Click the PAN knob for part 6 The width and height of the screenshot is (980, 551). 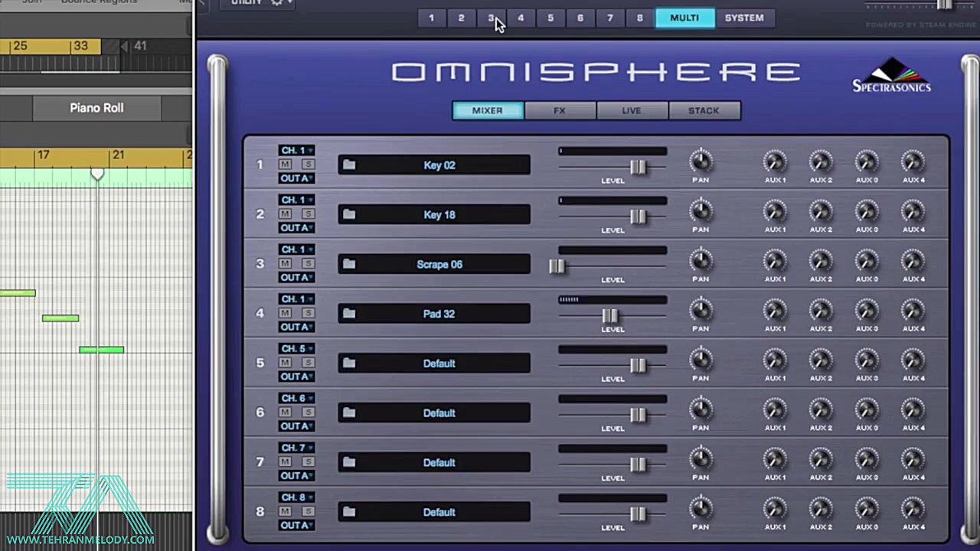coord(701,409)
